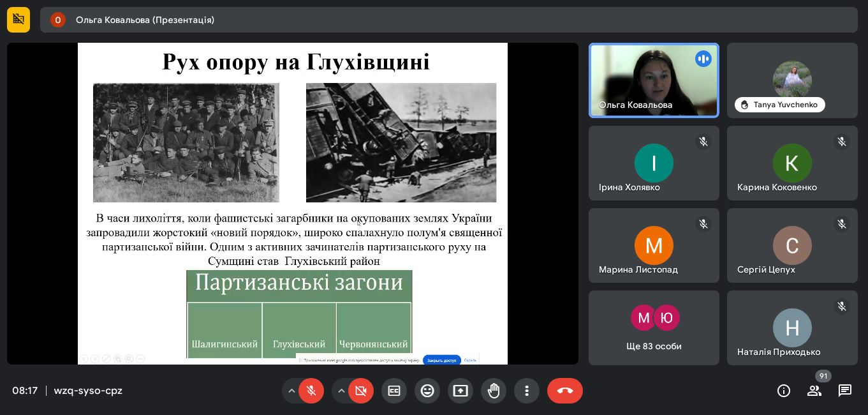
Task: Unmute the microphone button
Action: pos(311,391)
